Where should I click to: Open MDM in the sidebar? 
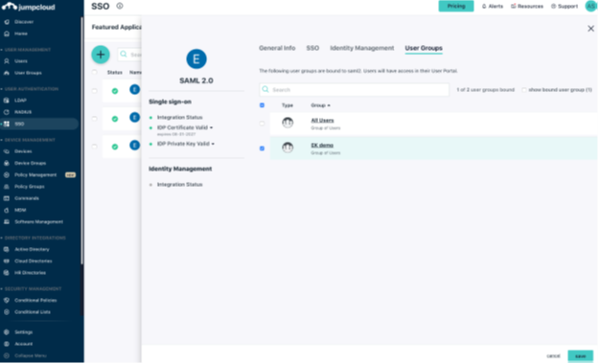point(20,210)
